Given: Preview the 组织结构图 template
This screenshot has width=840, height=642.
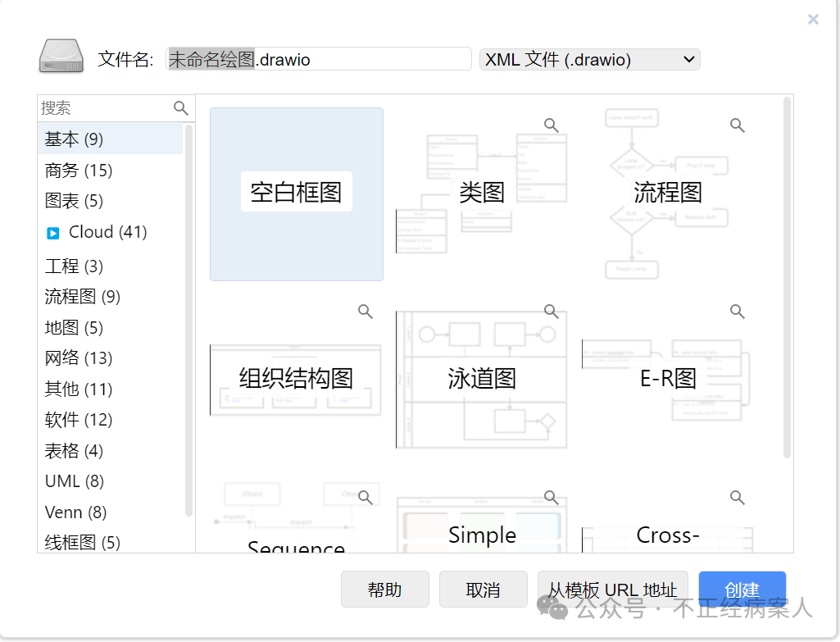Looking at the screenshot, I should (364, 311).
